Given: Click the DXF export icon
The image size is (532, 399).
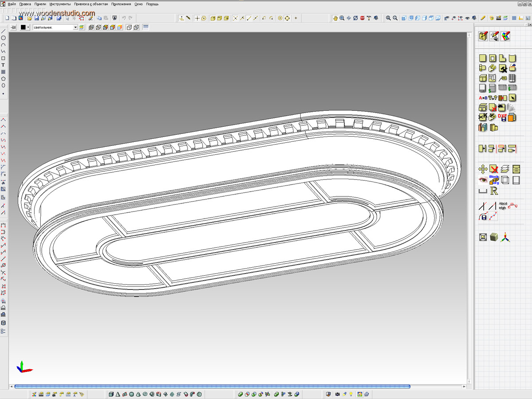Looking at the screenshot, I should 502,117.
